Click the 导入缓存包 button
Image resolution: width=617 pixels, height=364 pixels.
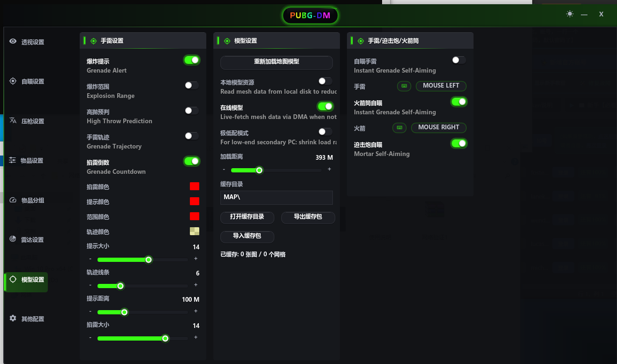tap(247, 236)
